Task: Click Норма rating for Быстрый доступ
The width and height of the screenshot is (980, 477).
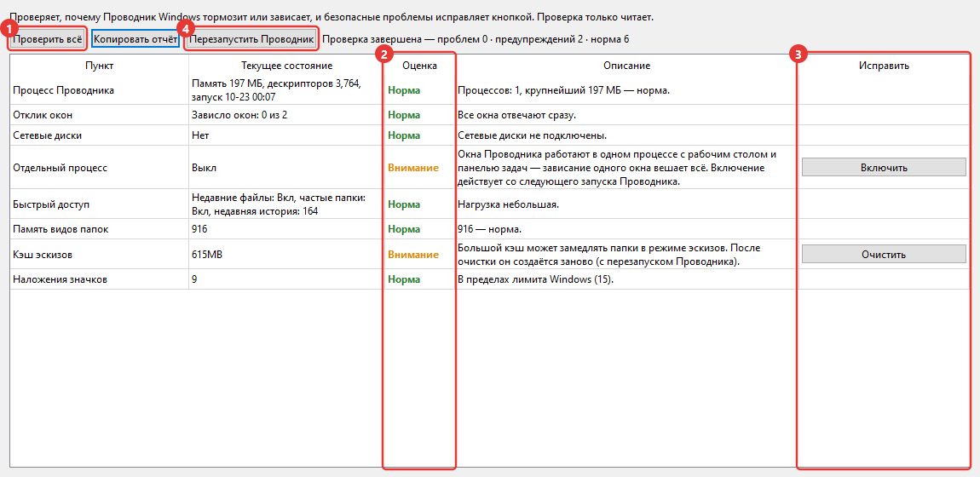Action: 405,204
